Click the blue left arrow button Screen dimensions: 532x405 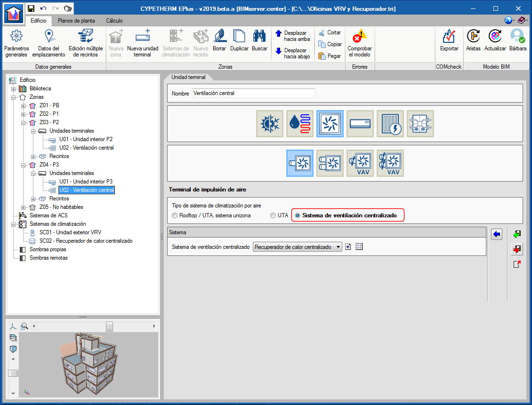pyautogui.click(x=497, y=234)
